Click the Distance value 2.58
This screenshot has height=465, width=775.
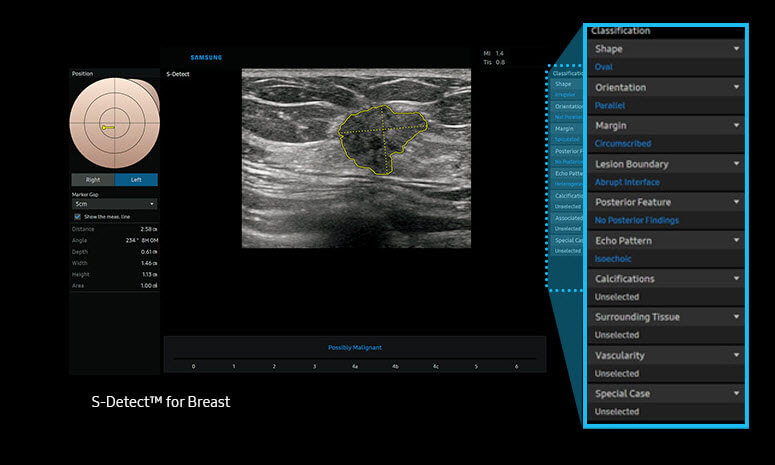click(149, 229)
